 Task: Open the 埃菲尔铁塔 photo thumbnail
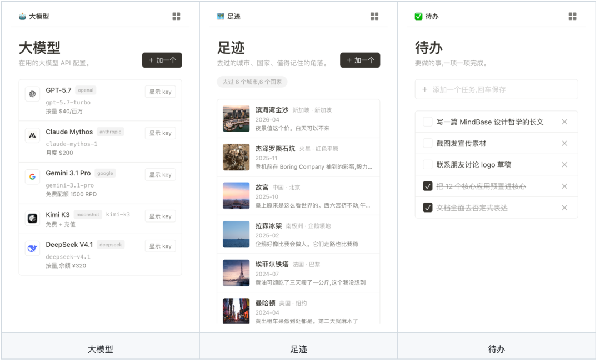(237, 274)
